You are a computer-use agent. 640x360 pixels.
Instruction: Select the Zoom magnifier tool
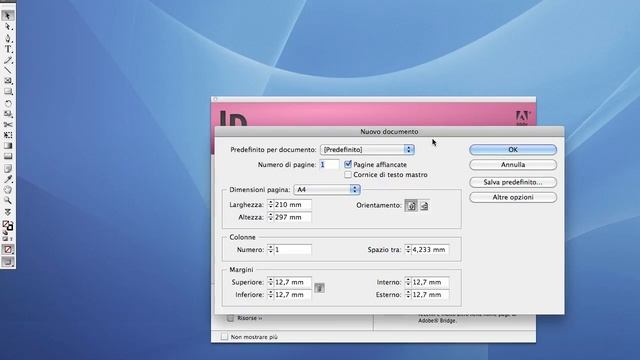(x=8, y=200)
